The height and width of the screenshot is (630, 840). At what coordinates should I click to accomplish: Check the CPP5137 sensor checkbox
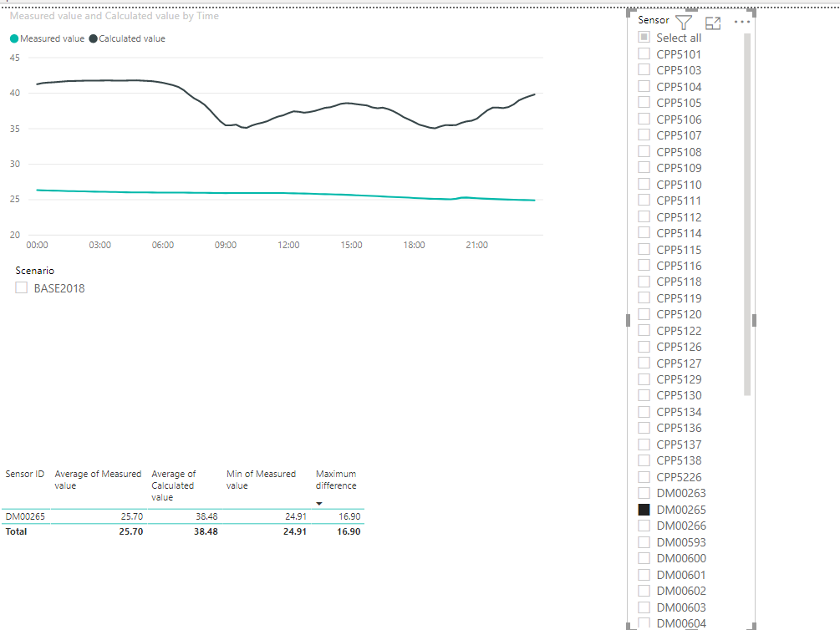(x=644, y=445)
